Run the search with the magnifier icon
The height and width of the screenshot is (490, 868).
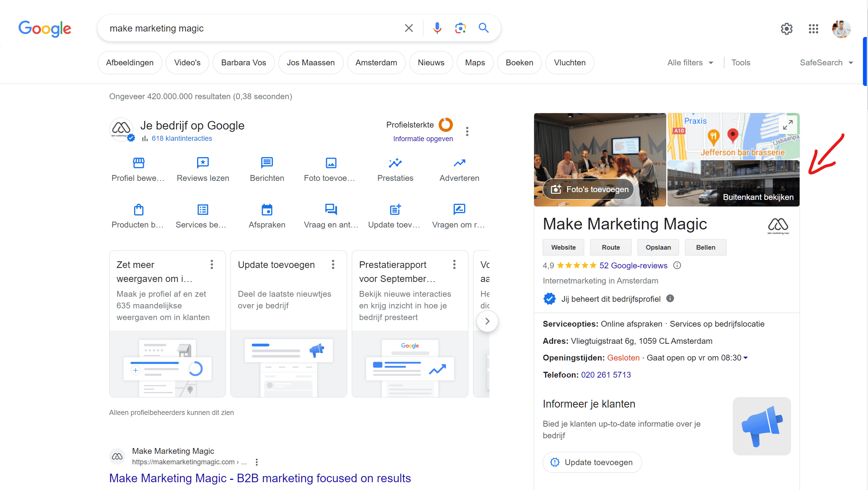tap(484, 28)
